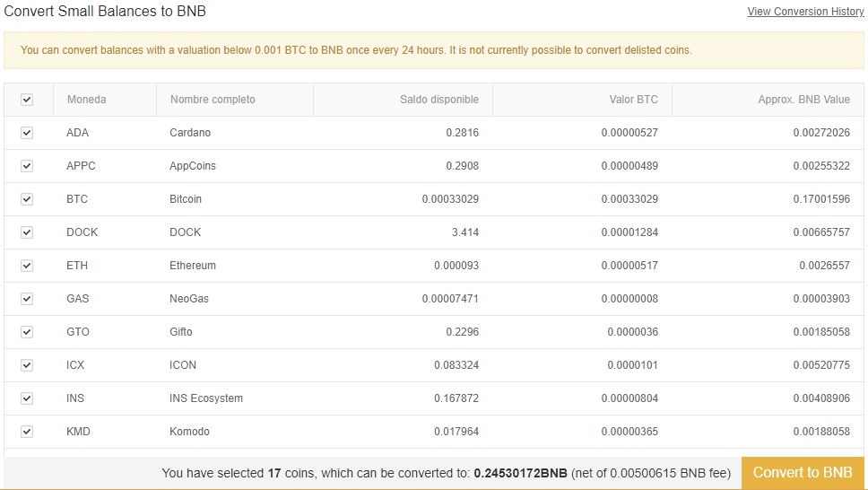Viewport: 868px width, 490px height.
Task: Click the Nombre completo column header
Action: tap(213, 100)
